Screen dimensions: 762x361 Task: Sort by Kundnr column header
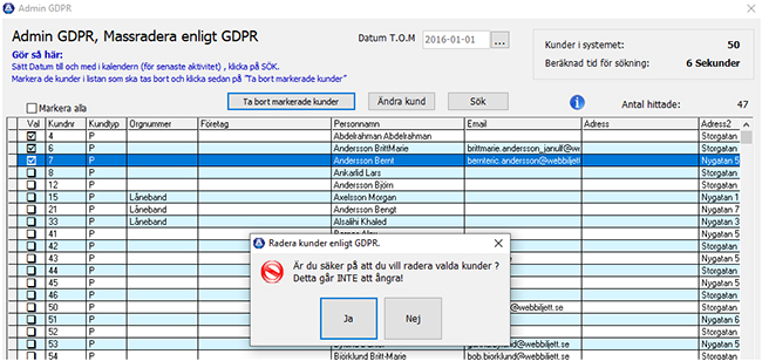66,124
